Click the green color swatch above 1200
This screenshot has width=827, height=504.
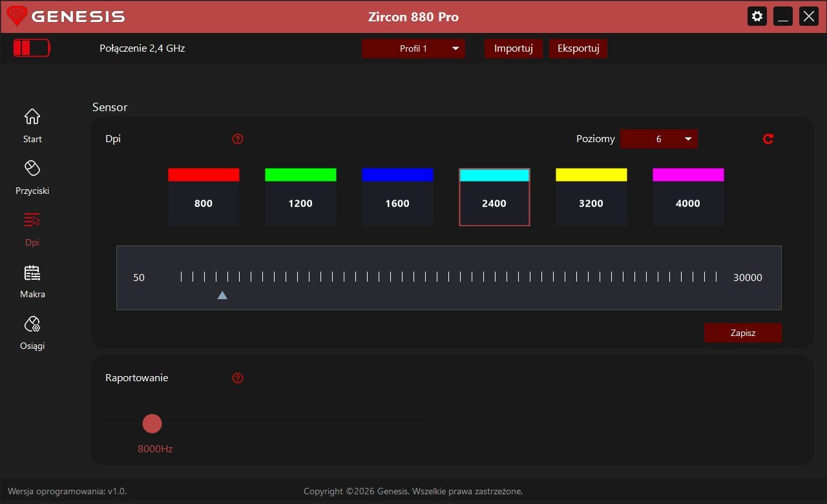(300, 174)
